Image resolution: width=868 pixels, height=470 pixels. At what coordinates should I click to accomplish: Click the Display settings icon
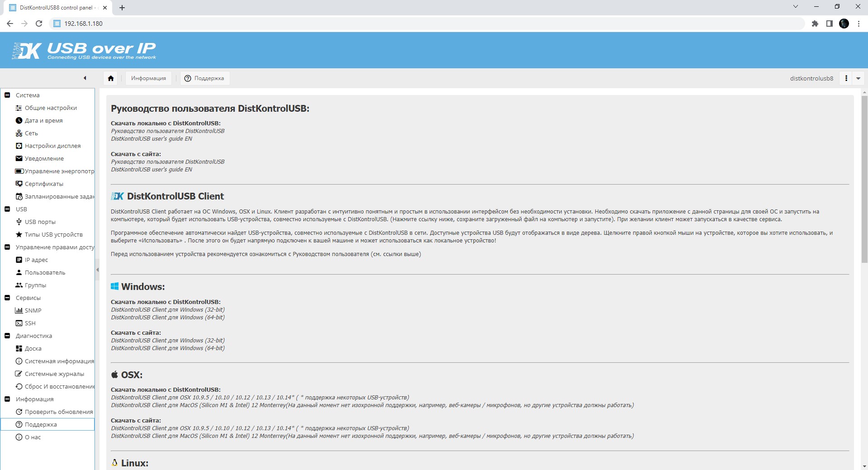coord(19,146)
